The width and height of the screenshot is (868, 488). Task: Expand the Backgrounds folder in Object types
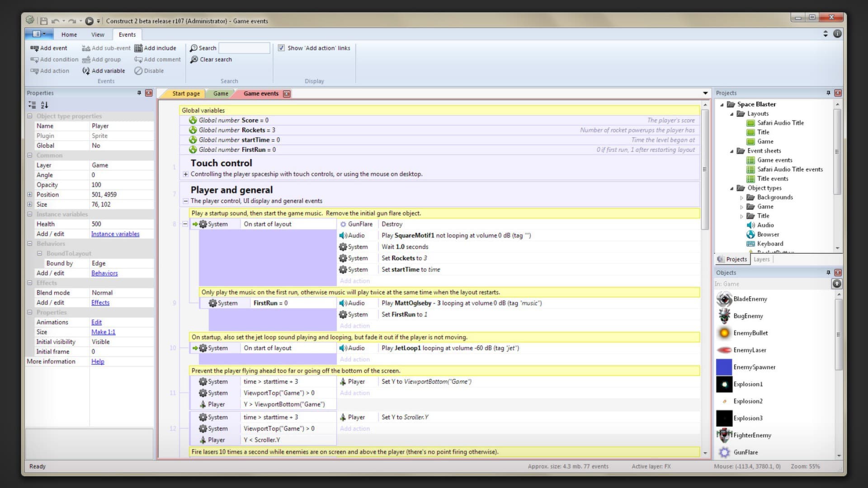[x=741, y=197]
